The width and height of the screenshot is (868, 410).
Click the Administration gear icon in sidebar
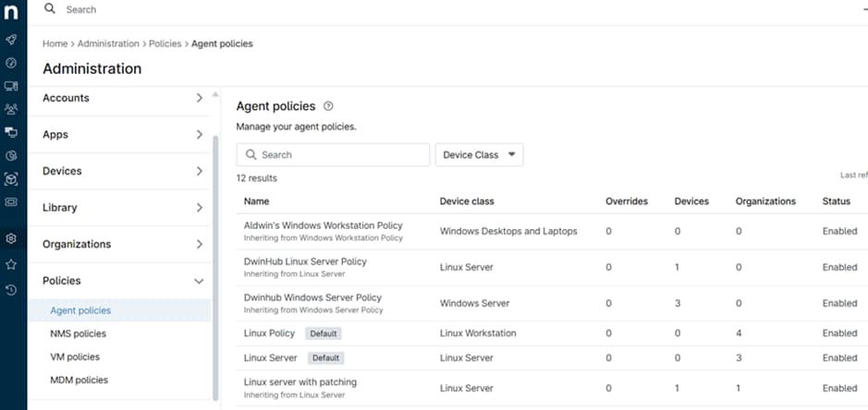pyautogui.click(x=11, y=238)
